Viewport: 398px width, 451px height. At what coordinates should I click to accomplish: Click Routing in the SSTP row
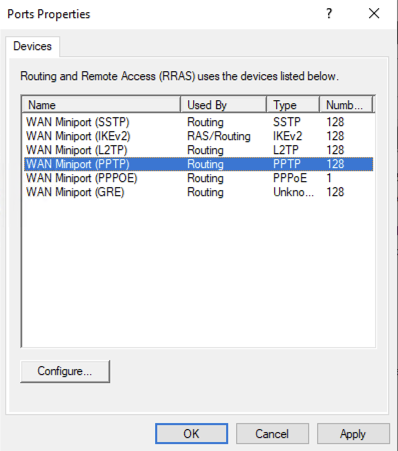(205, 122)
